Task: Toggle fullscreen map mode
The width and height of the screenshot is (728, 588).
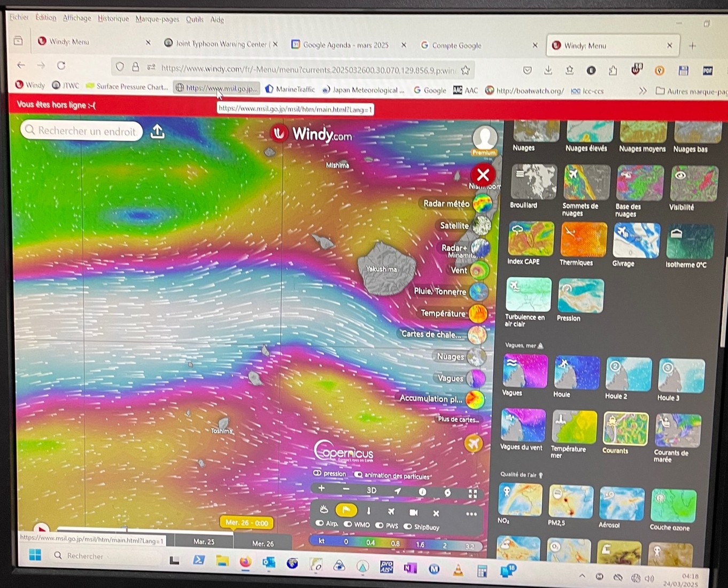Action: (473, 493)
